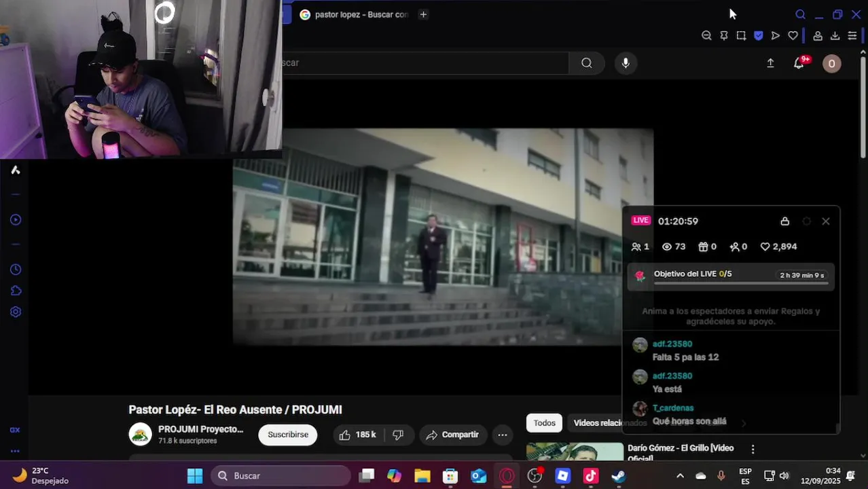Click the Compartir share button
The height and width of the screenshot is (489, 868).
coord(452,435)
